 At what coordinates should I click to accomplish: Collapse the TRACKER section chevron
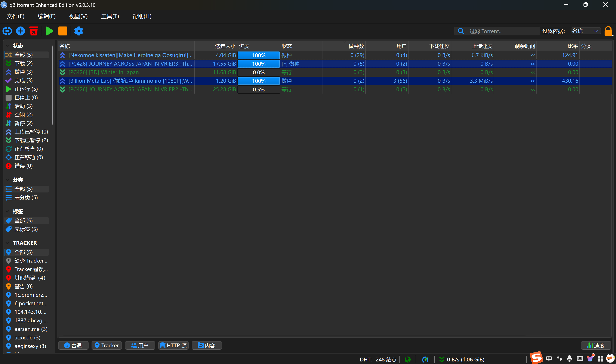coord(7,243)
